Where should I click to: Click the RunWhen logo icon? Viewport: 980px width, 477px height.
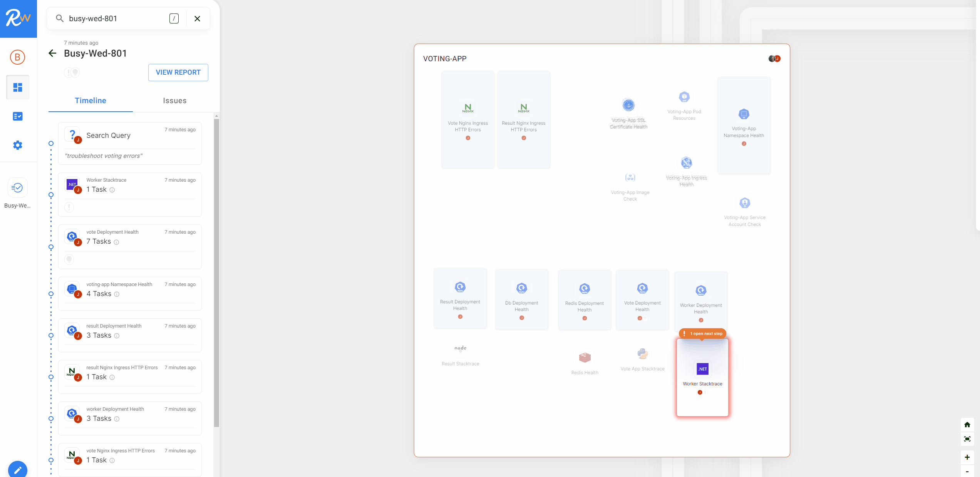coord(18,18)
